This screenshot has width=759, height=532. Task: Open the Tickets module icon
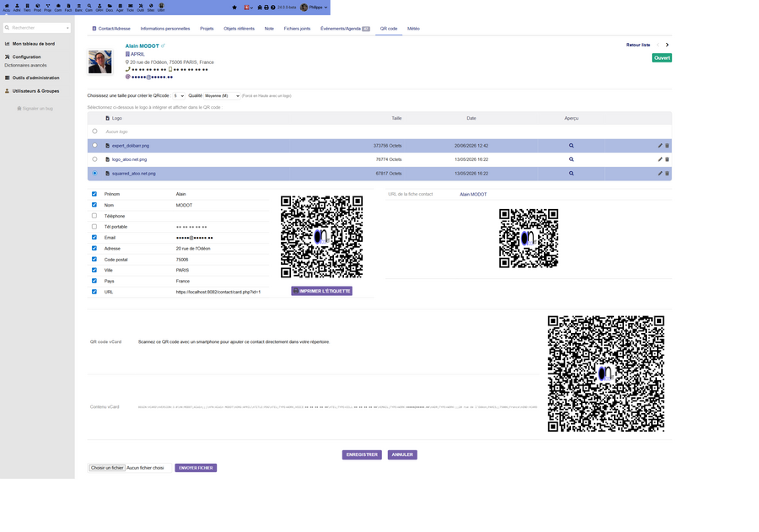[130, 8]
